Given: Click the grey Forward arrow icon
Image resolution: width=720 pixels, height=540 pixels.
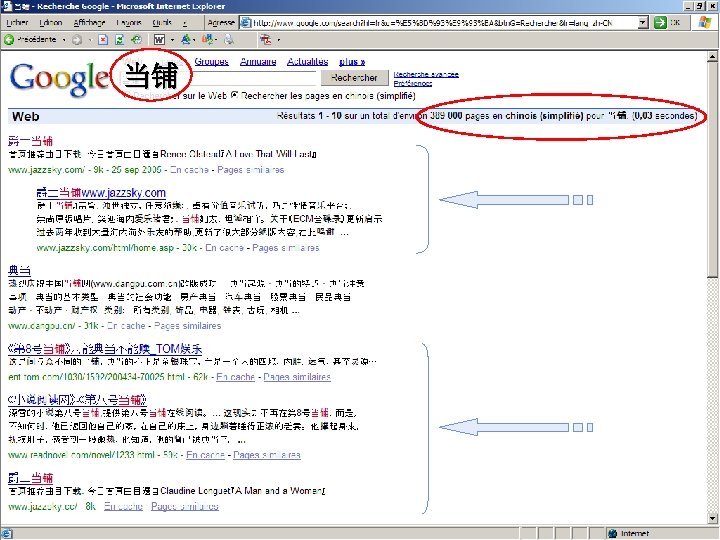Looking at the screenshot, I should [x=77, y=40].
